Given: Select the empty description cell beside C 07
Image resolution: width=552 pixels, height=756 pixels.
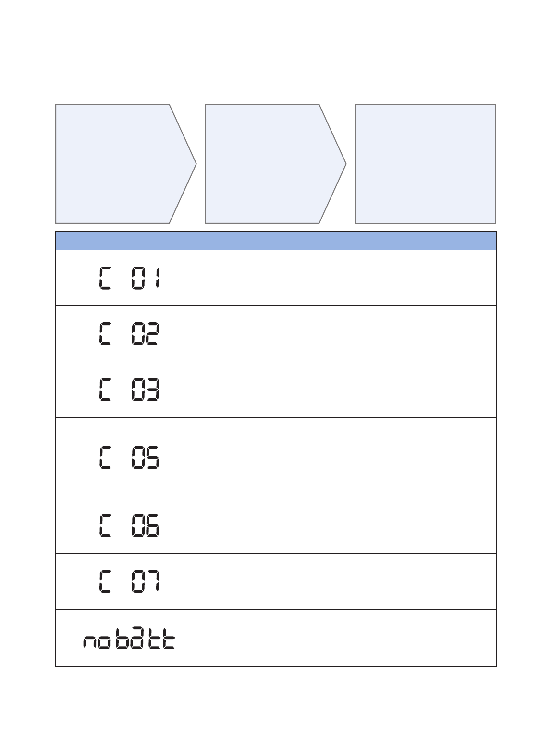Looking at the screenshot, I should tap(349, 582).
